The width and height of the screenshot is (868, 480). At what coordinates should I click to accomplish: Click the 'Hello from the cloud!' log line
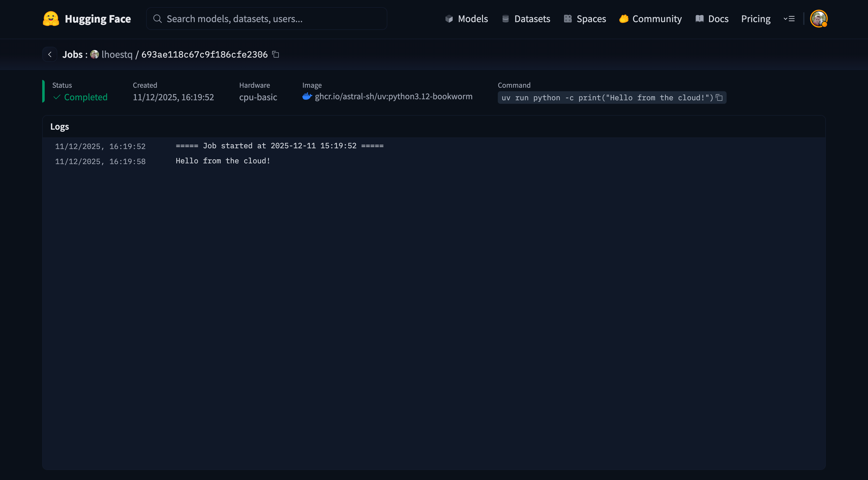pyautogui.click(x=223, y=161)
